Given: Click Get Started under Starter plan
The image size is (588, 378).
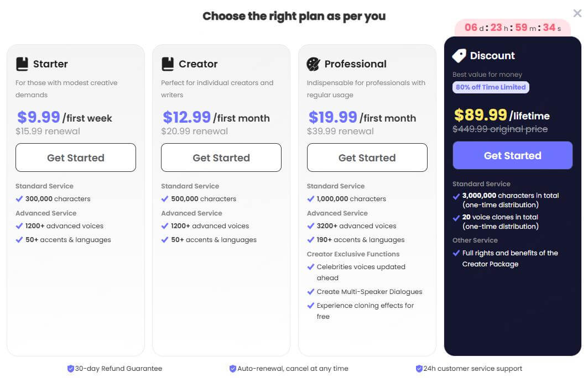Looking at the screenshot, I should (x=75, y=158).
